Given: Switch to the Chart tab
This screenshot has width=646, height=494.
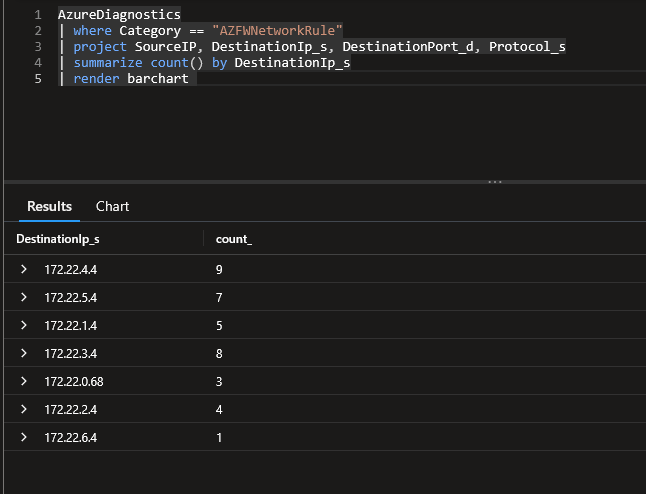Looking at the screenshot, I should tap(112, 206).
